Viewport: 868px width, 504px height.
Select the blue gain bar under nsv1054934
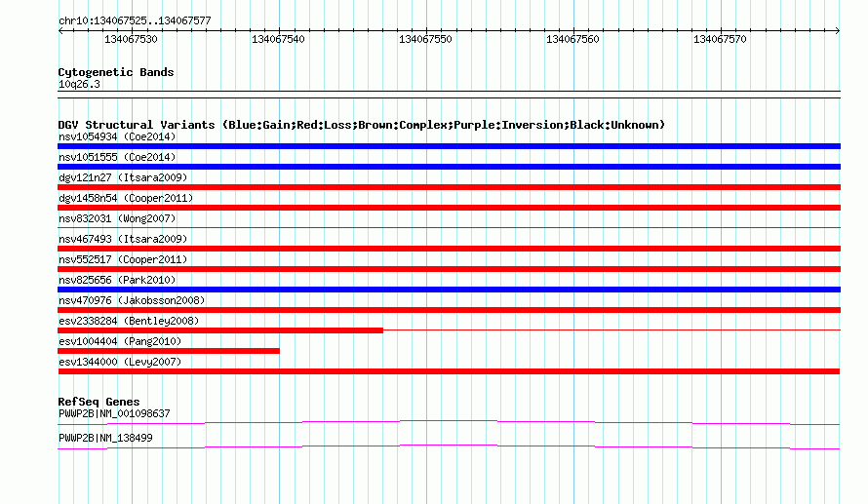point(449,146)
